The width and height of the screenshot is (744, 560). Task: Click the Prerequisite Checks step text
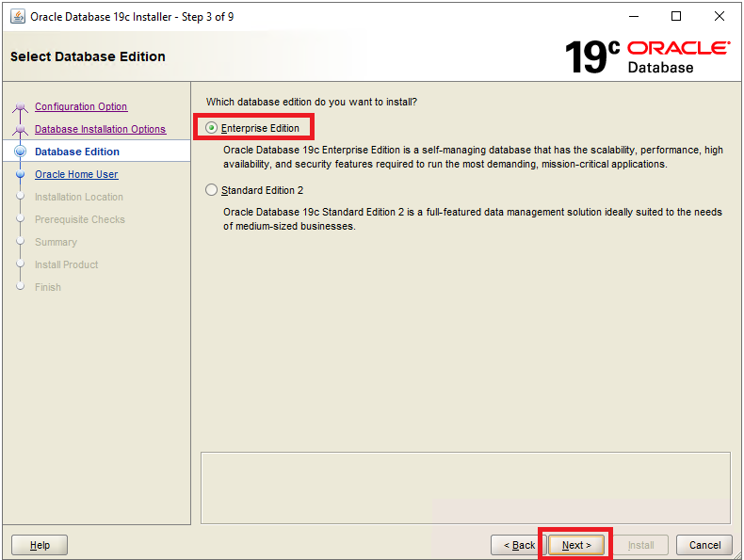[80, 219]
